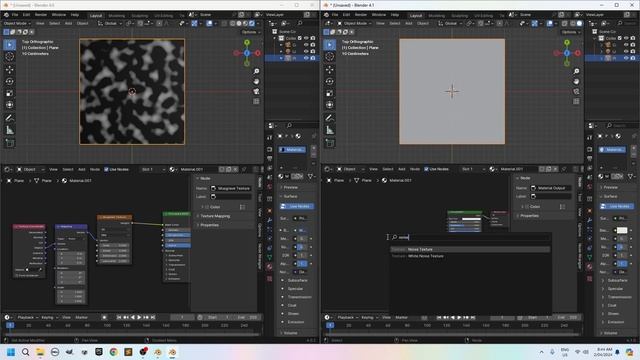Click Use Nodes button in right properties panel
Image resolution: width=640 pixels, height=360 pixels.
click(x=617, y=207)
